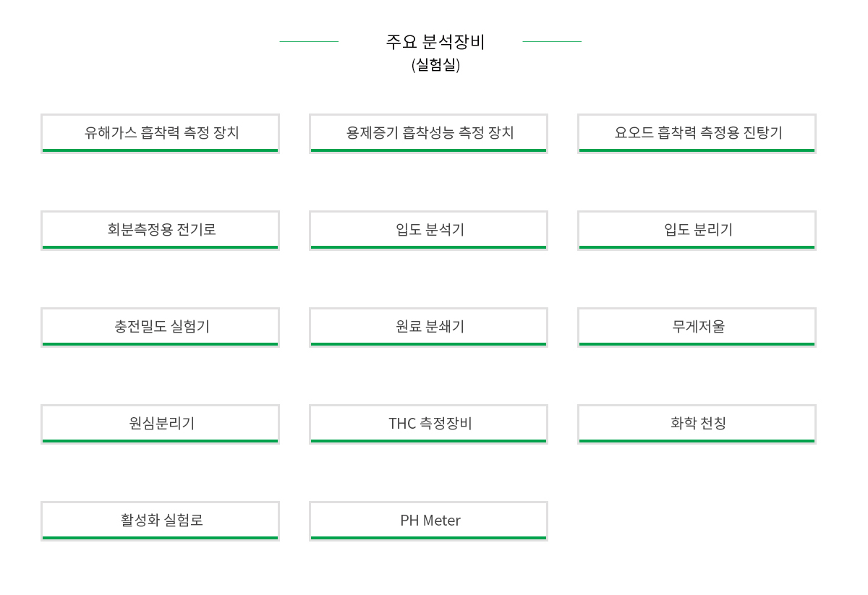Click the 유해가스 흡착력 측정 장치 box
The height and width of the screenshot is (595, 868).
click(160, 133)
